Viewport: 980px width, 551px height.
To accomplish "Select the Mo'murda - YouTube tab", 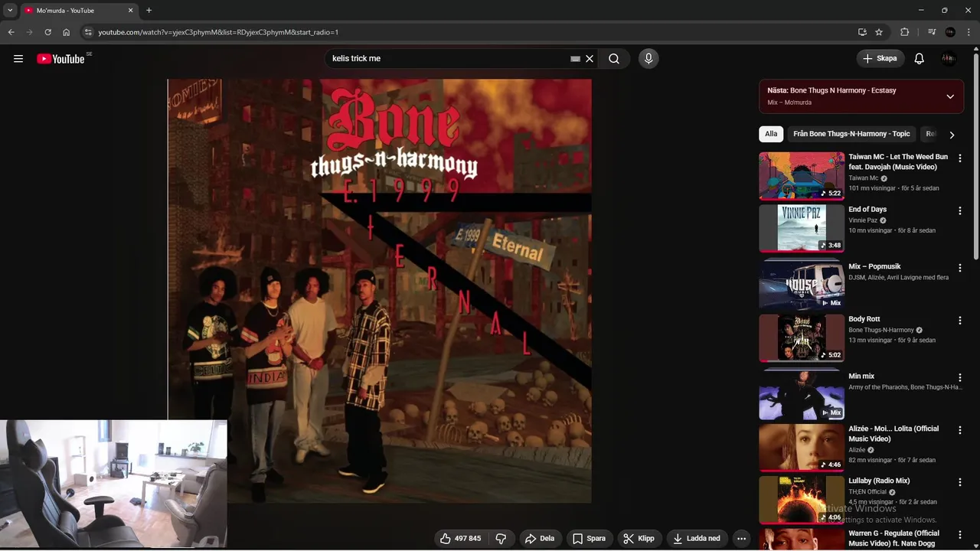I will pos(79,11).
